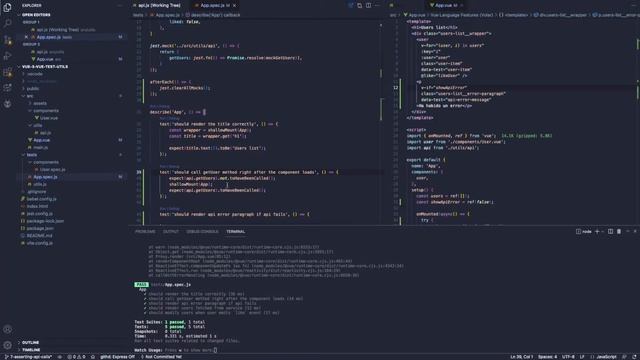
Task: Collapse the tests folder
Action: (x=31, y=155)
